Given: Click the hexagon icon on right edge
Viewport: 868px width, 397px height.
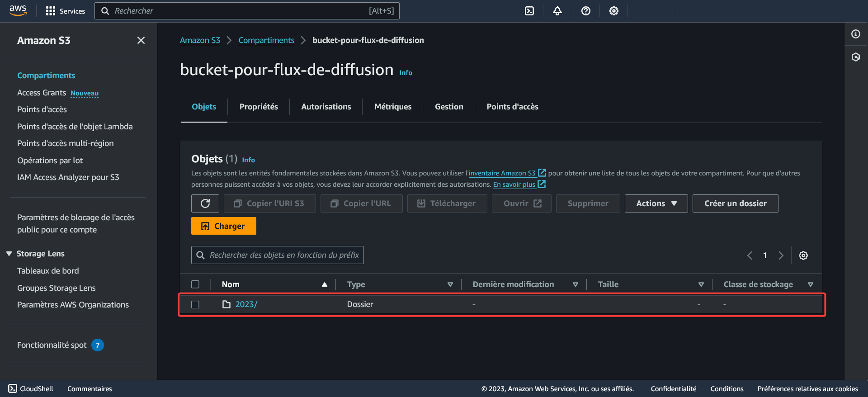Looking at the screenshot, I should pos(856,57).
